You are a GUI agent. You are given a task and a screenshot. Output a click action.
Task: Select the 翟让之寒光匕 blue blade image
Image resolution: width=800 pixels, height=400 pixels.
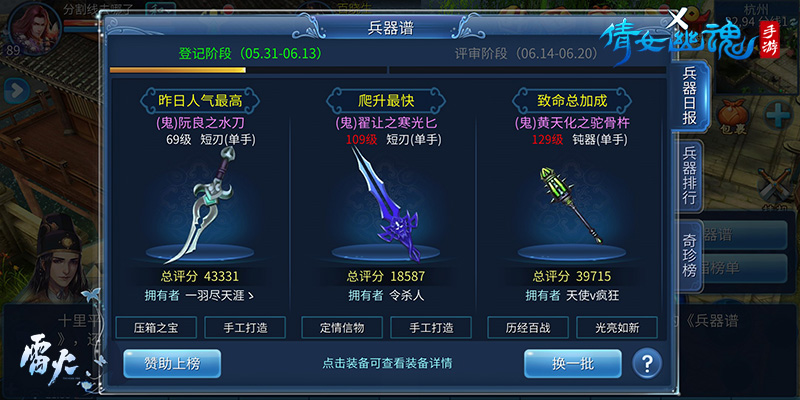click(386, 203)
